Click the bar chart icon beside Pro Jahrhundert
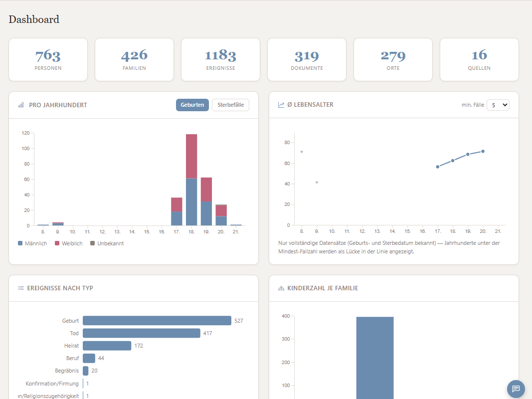Image resolution: width=532 pixels, height=399 pixels. point(21,105)
